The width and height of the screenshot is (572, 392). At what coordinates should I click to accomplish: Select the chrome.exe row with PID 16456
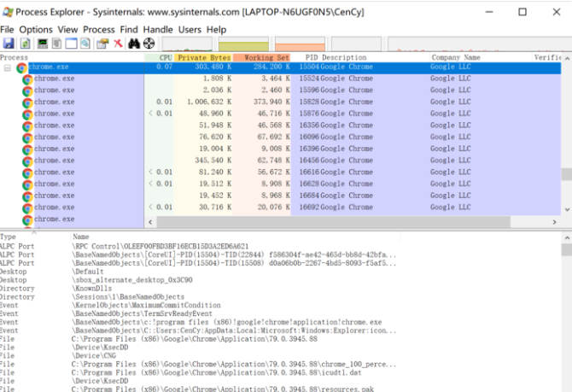point(280,161)
